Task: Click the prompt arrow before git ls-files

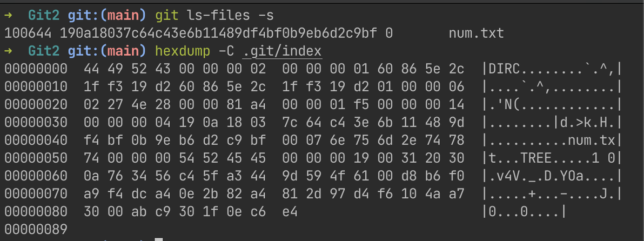Action: (x=9, y=16)
